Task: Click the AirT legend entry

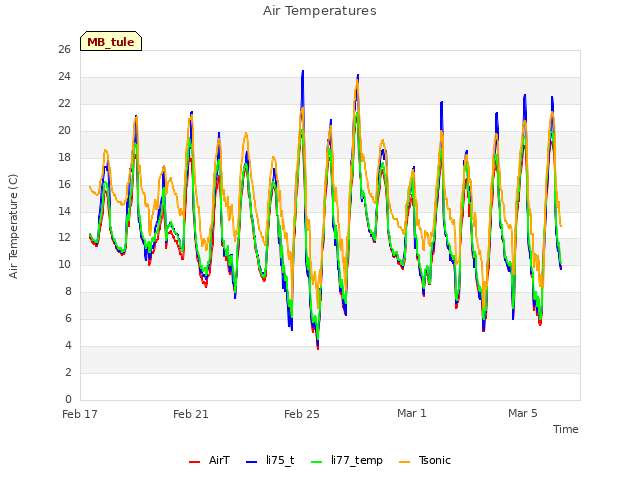Action: (209, 460)
